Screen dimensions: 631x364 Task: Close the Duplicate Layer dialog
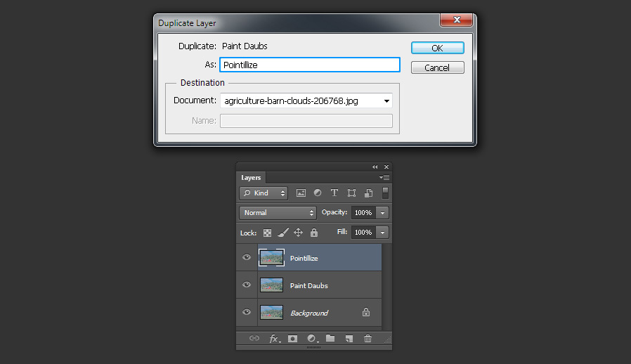[x=456, y=20]
